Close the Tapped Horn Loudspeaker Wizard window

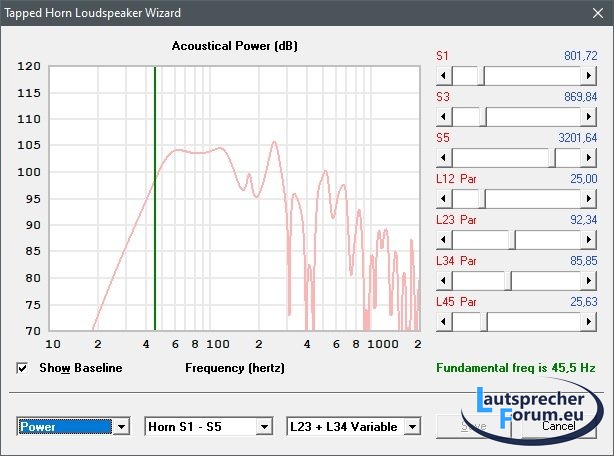[x=591, y=14]
